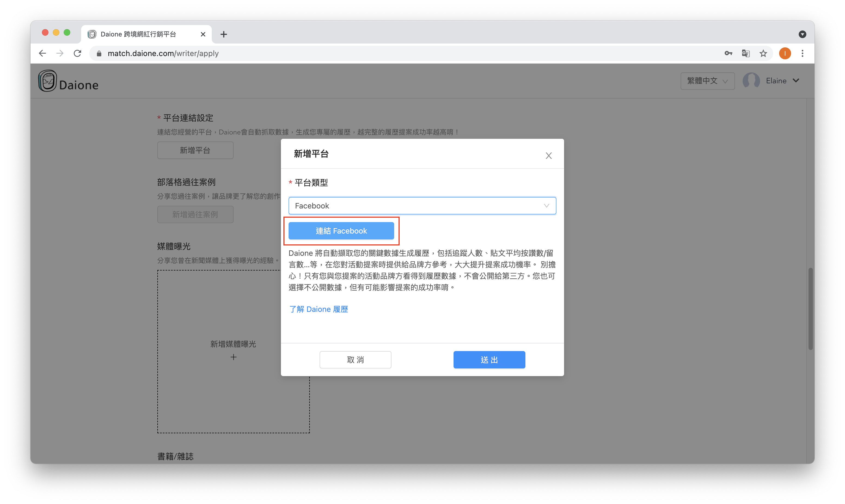845x504 pixels.
Task: Bookmark this page with the star icon
Action: coord(763,53)
